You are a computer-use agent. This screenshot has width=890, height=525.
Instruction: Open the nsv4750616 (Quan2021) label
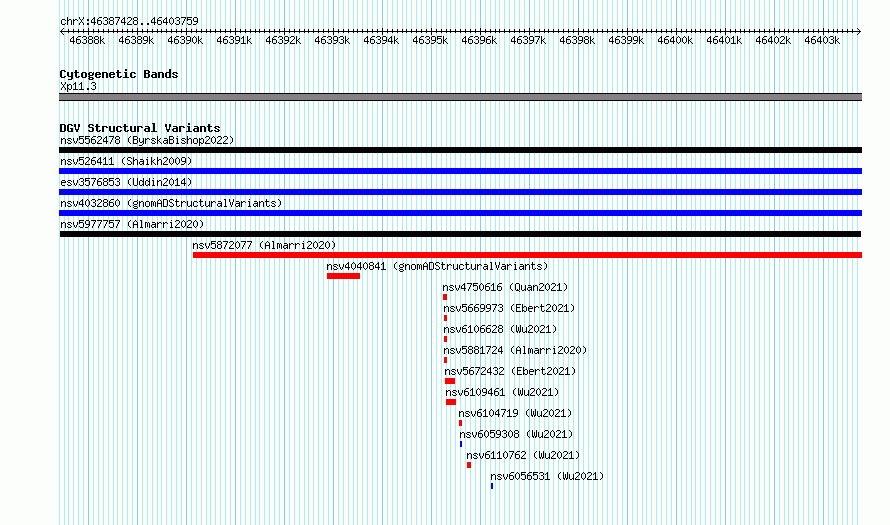click(505, 287)
